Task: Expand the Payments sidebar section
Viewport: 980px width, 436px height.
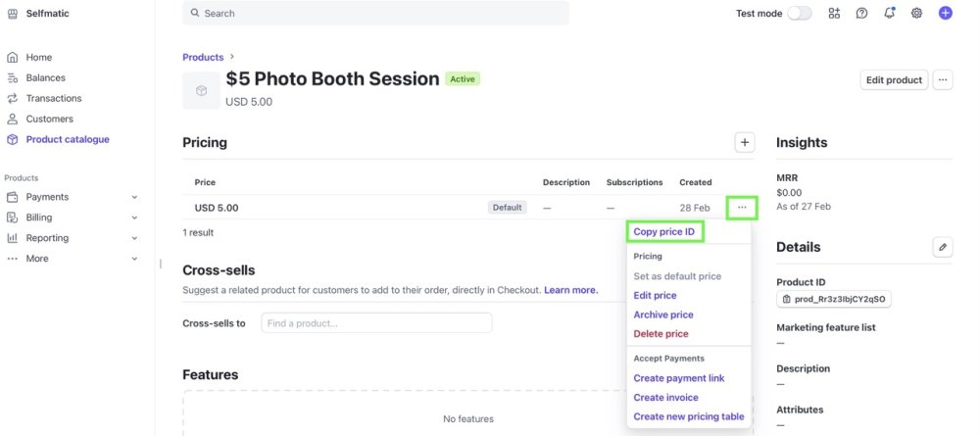Action: pyautogui.click(x=134, y=197)
